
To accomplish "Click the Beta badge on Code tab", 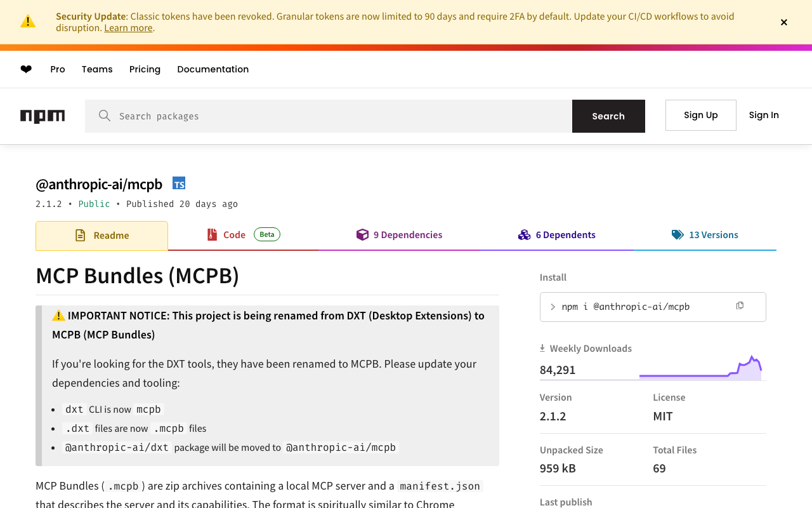I will pos(267,234).
